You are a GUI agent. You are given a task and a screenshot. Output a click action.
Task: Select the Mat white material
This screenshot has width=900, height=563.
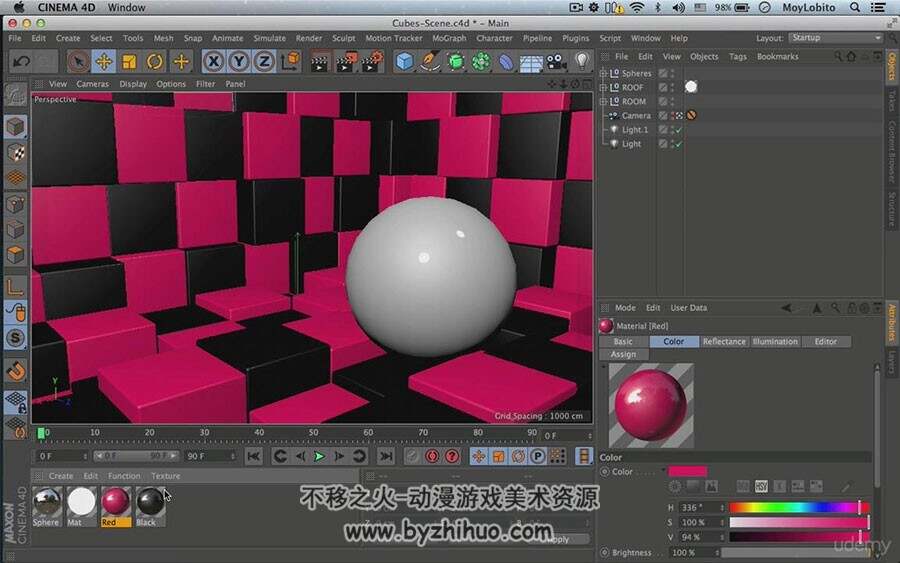coord(81,502)
